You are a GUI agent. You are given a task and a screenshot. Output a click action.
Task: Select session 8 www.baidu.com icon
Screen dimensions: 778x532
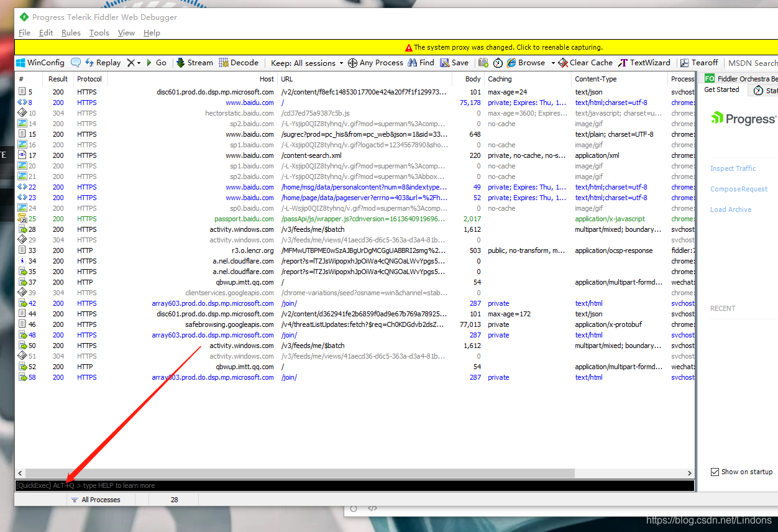pos(22,103)
